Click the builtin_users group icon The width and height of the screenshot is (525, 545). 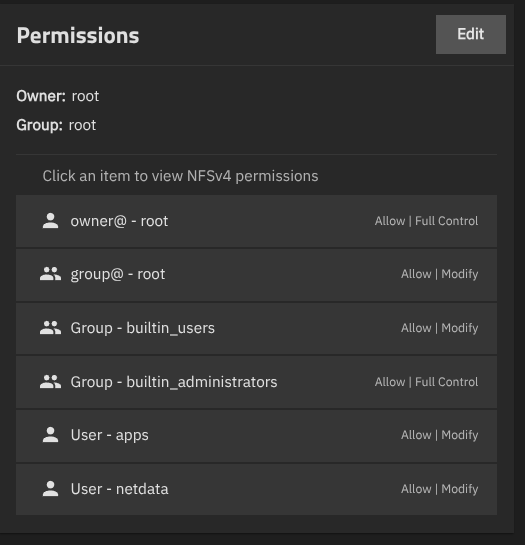[x=50, y=328]
